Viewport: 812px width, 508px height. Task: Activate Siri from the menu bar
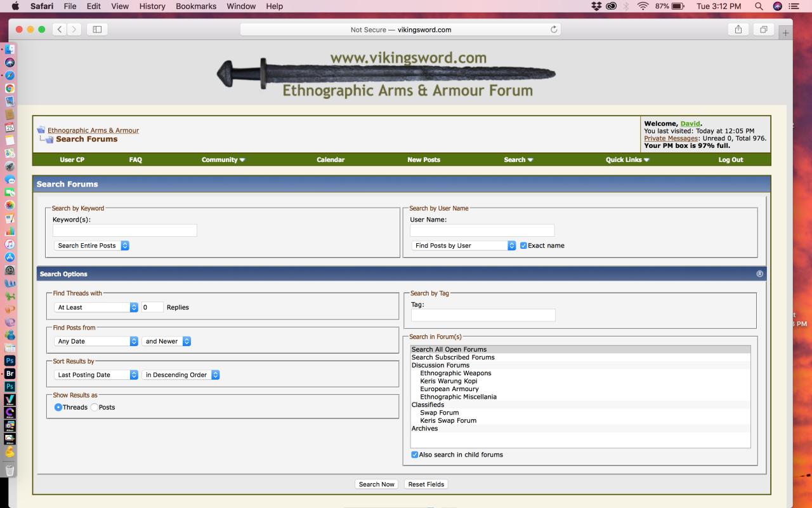tap(777, 6)
